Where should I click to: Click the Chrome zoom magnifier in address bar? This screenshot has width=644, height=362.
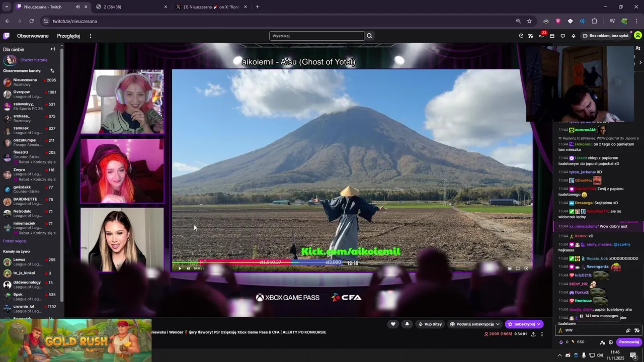[518, 21]
